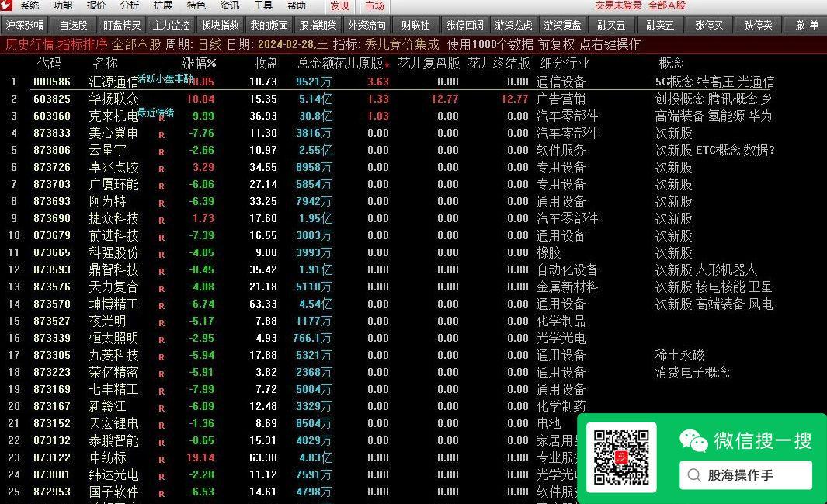Click the red app logo icon at top-left
The height and width of the screenshot is (504, 827).
pyautogui.click(x=5, y=5)
